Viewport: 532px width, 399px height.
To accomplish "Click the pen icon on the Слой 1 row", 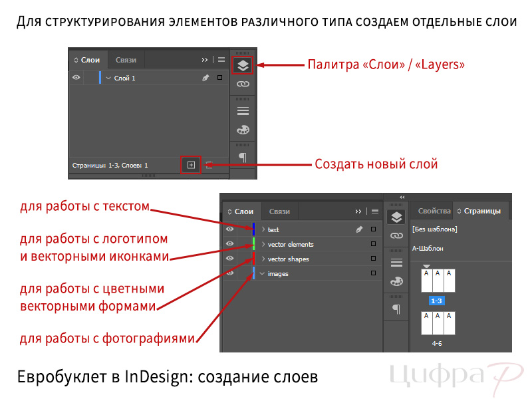I will click(205, 78).
